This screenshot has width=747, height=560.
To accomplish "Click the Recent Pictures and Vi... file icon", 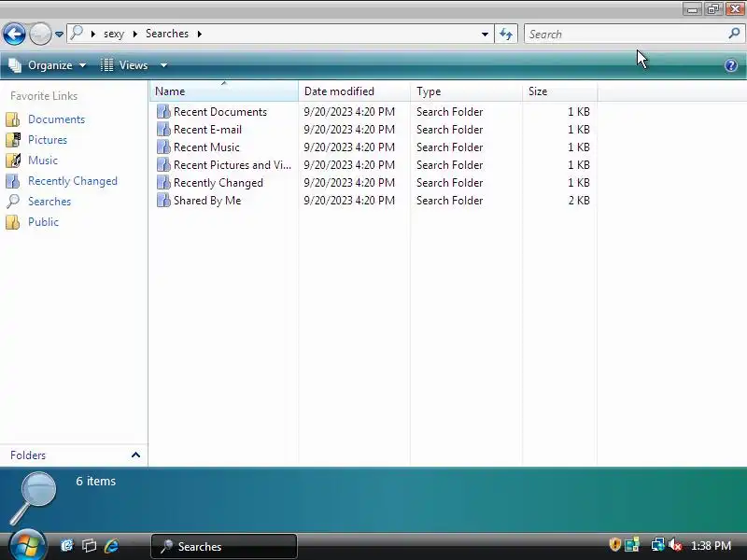I will (163, 165).
